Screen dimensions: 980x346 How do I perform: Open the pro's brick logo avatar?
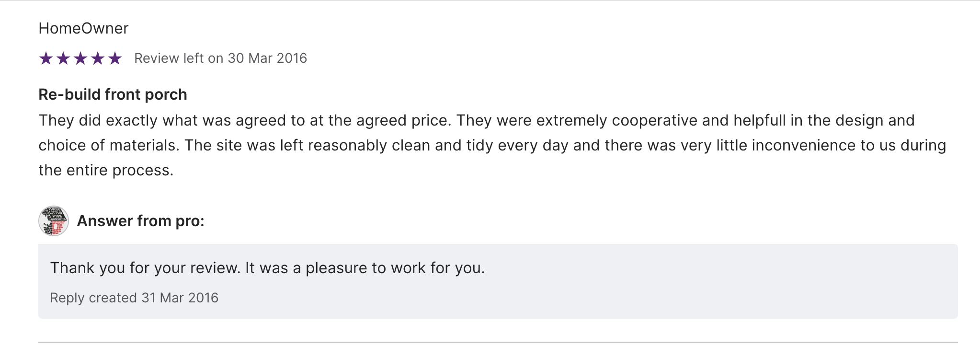tap(54, 221)
